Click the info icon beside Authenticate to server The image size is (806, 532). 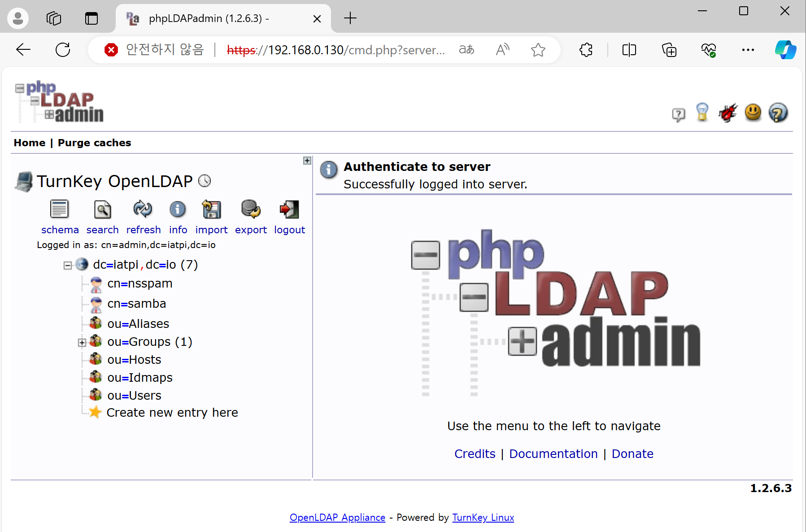[329, 170]
